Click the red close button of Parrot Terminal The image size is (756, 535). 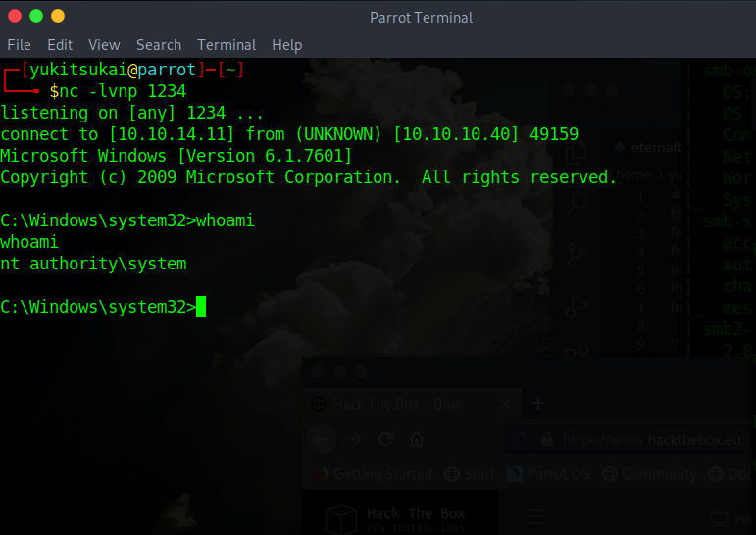(x=15, y=16)
